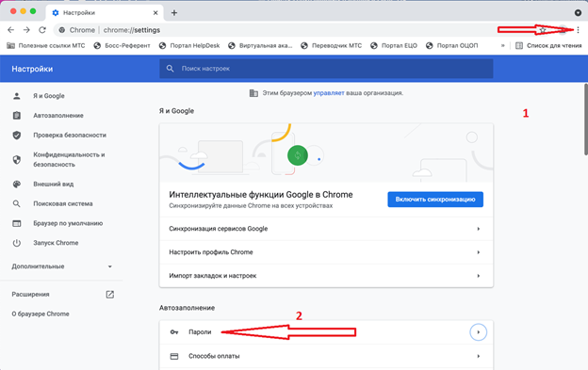Open the управляет link
Screen dimensions: 588x370
[x=329, y=93]
